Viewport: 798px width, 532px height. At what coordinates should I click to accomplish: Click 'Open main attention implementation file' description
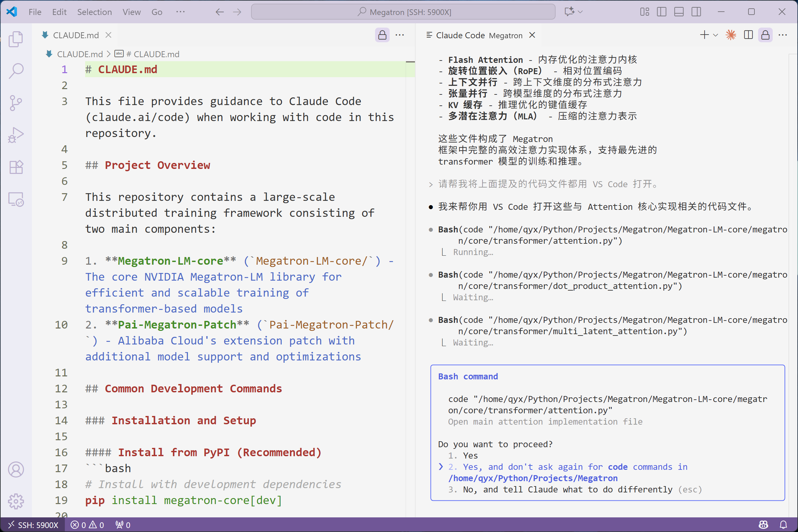click(545, 422)
